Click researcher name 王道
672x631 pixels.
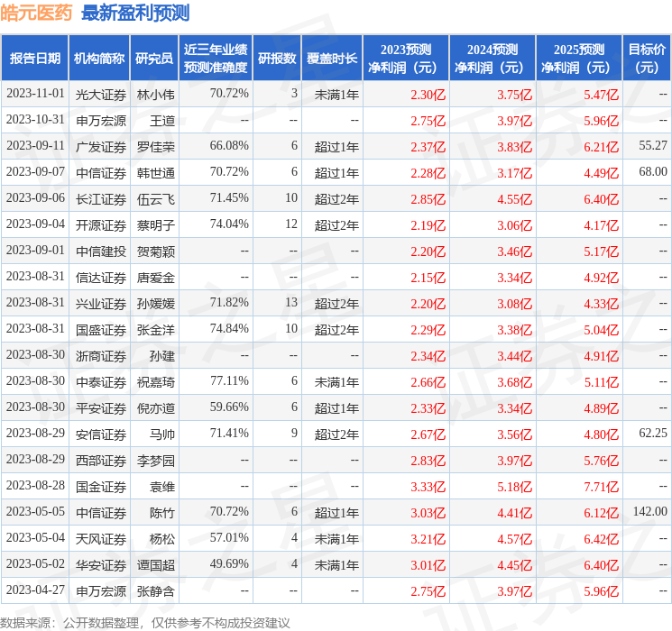pyautogui.click(x=162, y=121)
